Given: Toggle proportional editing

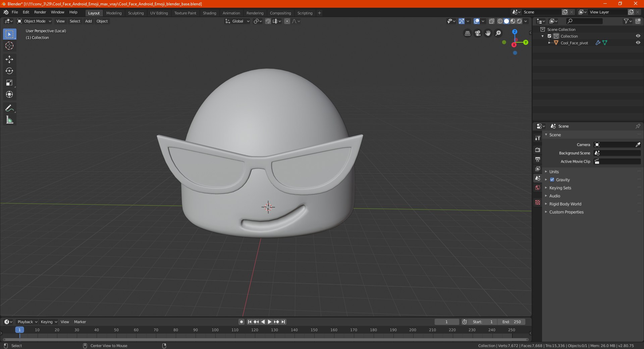Looking at the screenshot, I should (287, 21).
